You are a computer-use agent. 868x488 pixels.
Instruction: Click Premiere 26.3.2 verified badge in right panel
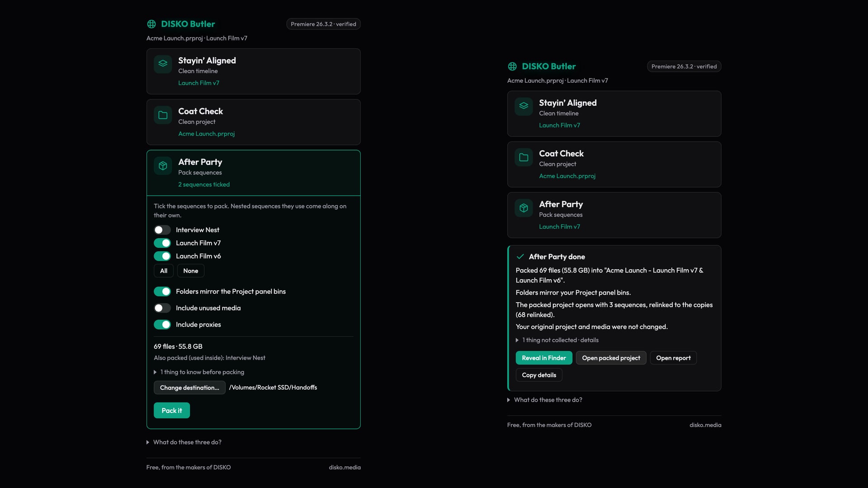684,66
